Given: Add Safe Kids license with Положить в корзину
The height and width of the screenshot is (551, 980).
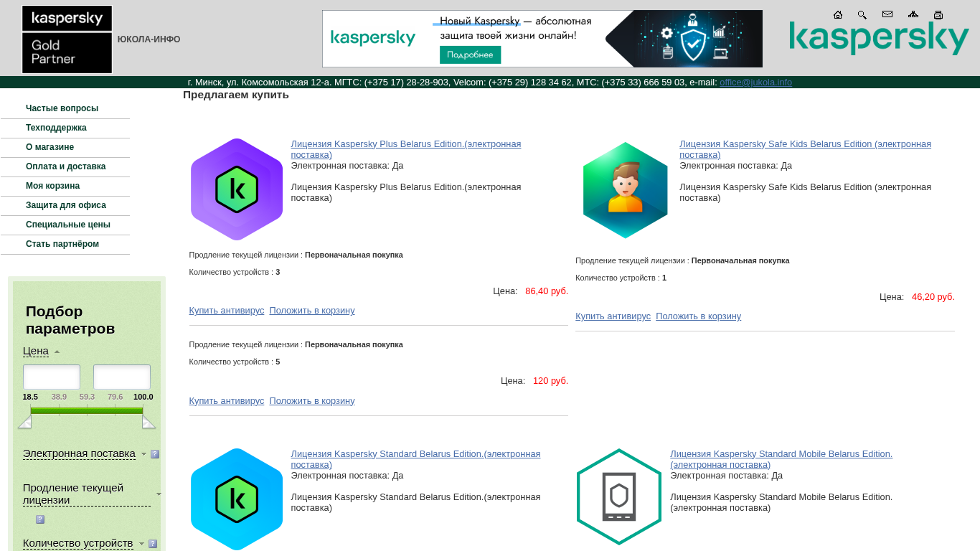Looking at the screenshot, I should coord(698,316).
